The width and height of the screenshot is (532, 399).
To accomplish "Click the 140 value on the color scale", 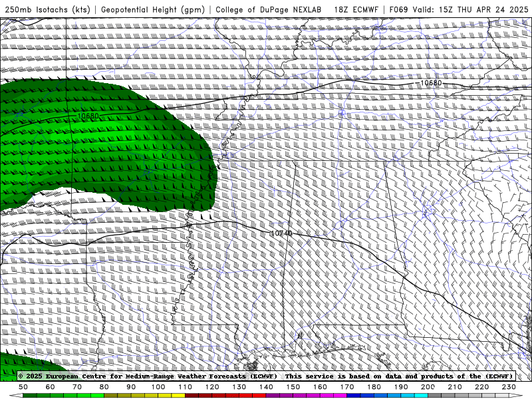I will coord(266,387).
